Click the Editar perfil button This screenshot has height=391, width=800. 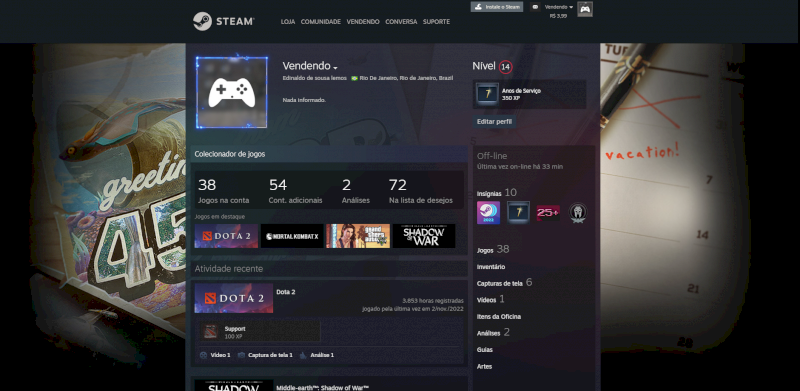[494, 121]
